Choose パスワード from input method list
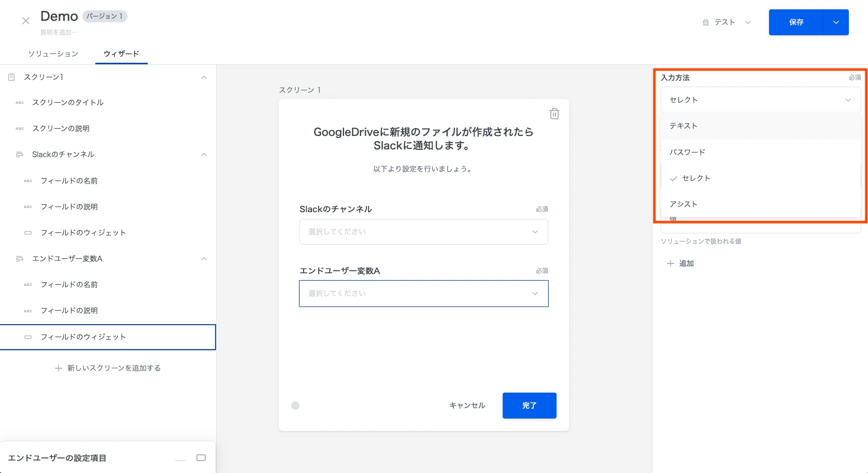Image resolution: width=868 pixels, height=473 pixels. pos(687,152)
